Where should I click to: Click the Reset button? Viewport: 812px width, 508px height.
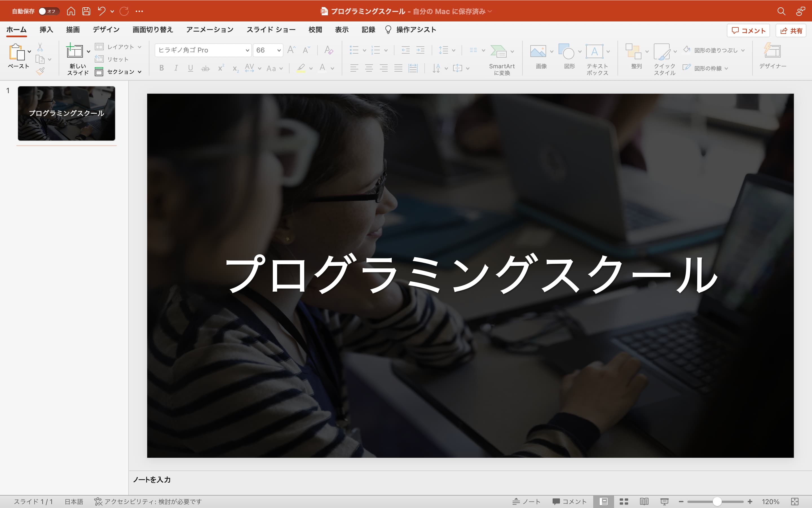[112, 59]
